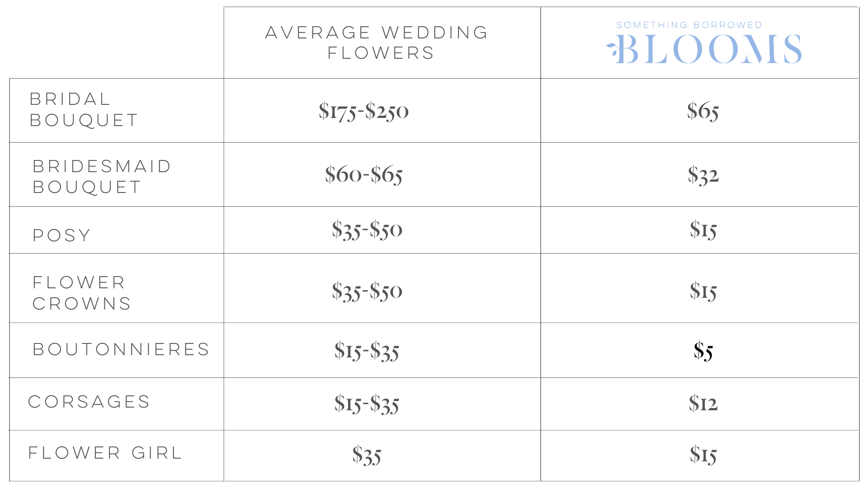Select the Bridesmaid Bouquet label
The height and width of the screenshot is (488, 868).
click(x=102, y=177)
